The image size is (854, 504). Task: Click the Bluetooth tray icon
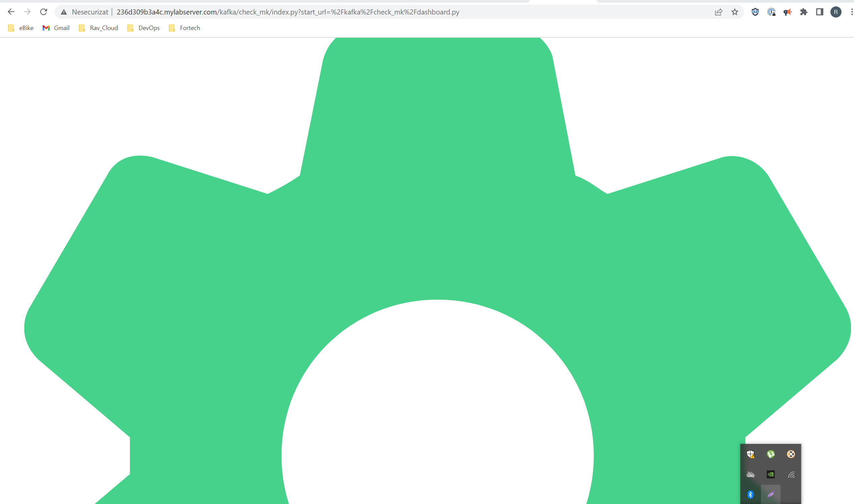point(750,495)
